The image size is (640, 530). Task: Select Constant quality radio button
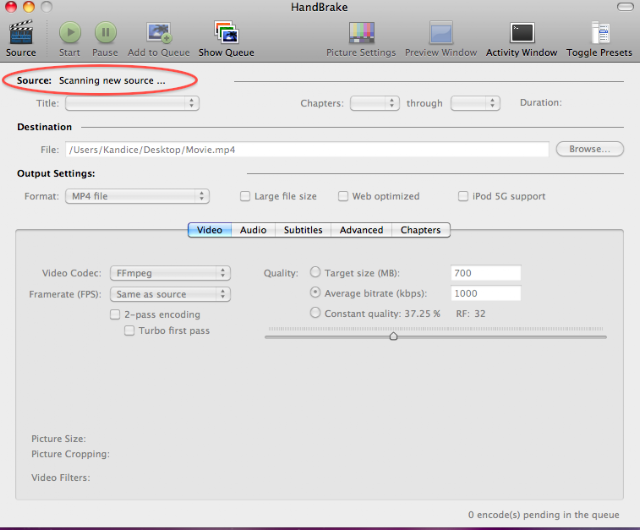point(315,313)
